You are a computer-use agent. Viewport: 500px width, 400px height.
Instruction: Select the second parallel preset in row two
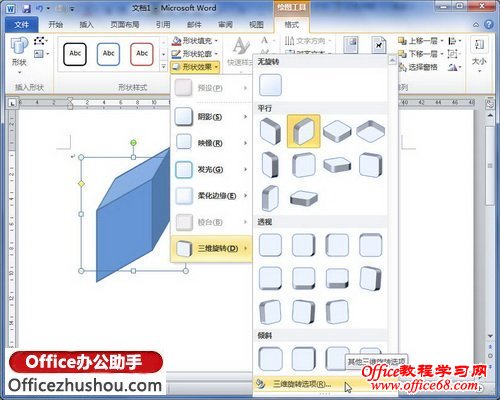(x=304, y=165)
